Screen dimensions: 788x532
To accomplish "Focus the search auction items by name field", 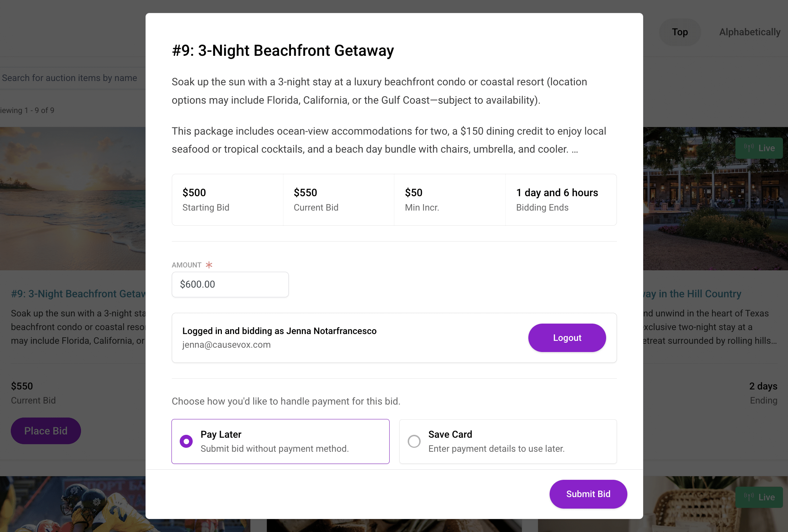I will [x=73, y=78].
